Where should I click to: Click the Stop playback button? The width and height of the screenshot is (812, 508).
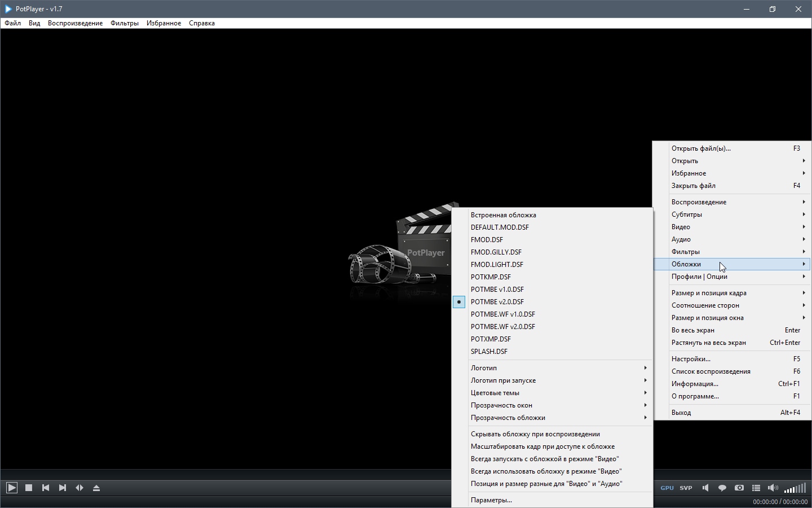click(x=29, y=488)
